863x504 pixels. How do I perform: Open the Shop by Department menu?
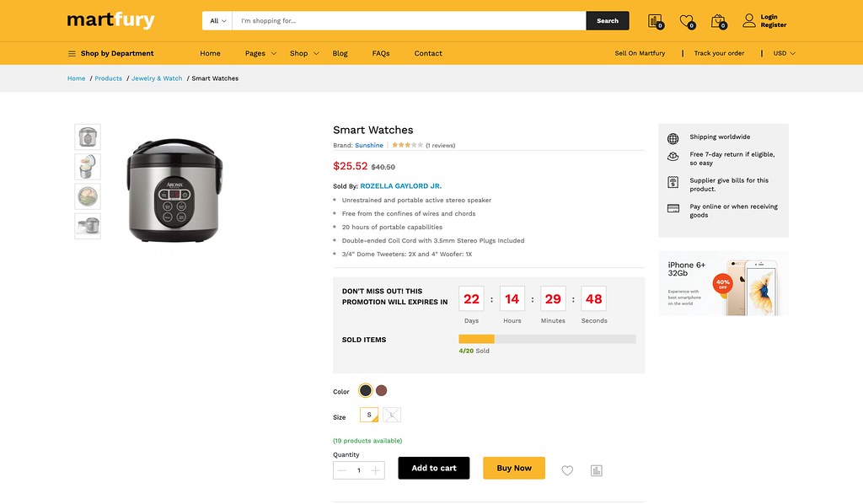110,53
